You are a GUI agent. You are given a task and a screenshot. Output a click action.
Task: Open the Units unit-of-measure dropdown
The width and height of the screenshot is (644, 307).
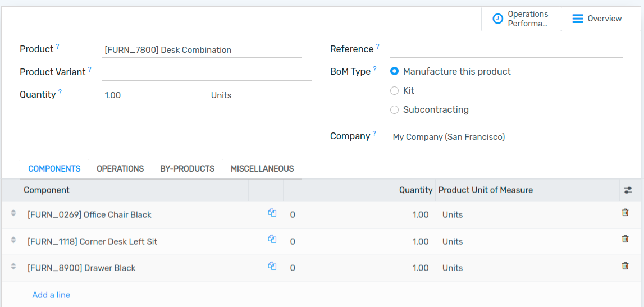click(x=261, y=95)
